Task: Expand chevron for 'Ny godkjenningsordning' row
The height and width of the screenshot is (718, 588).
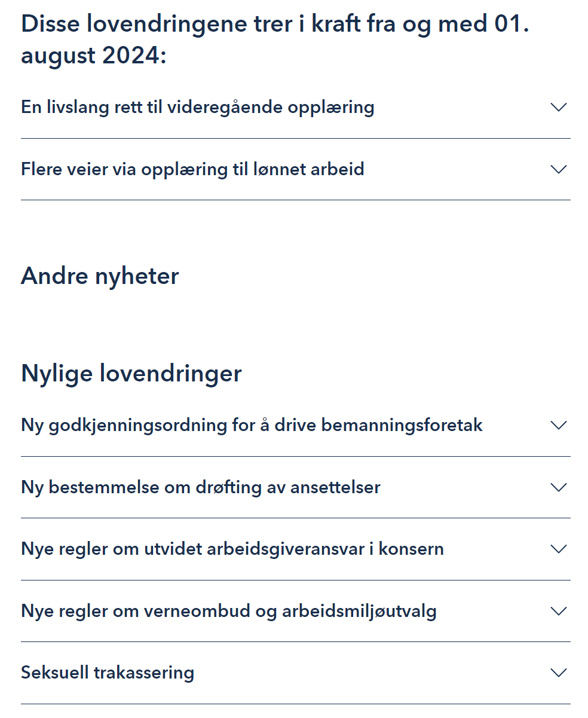Action: click(x=558, y=426)
